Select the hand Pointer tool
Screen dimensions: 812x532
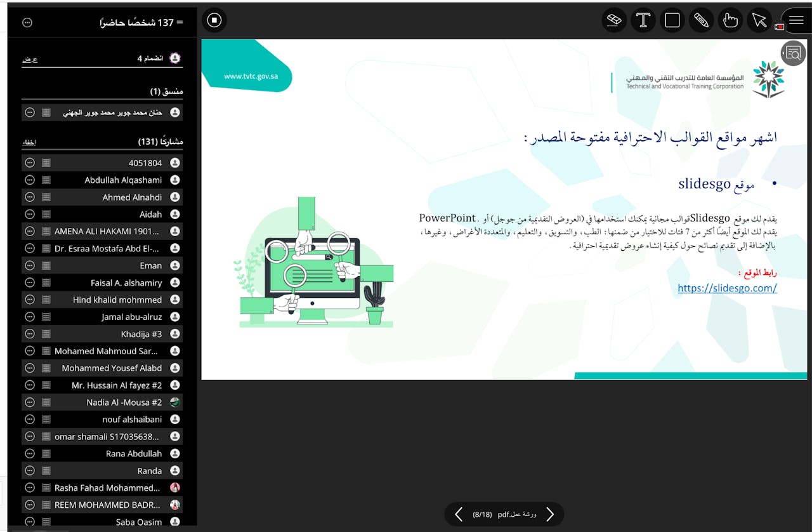(730, 20)
